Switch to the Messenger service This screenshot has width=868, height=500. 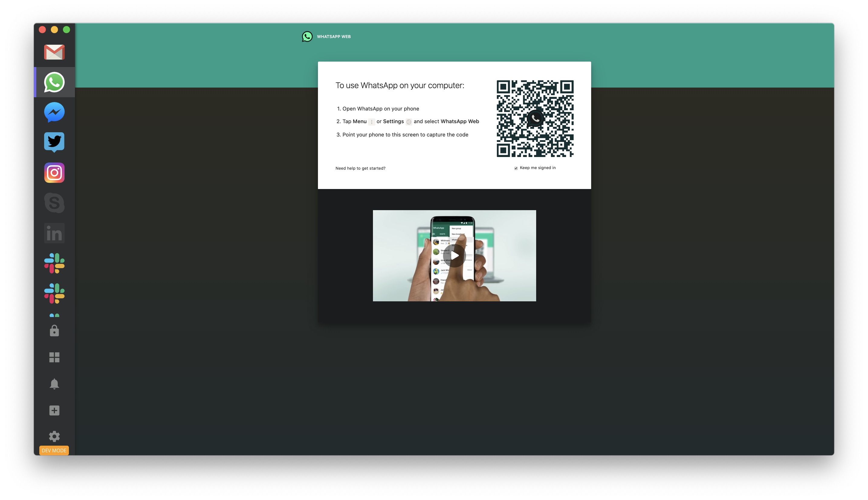(54, 112)
